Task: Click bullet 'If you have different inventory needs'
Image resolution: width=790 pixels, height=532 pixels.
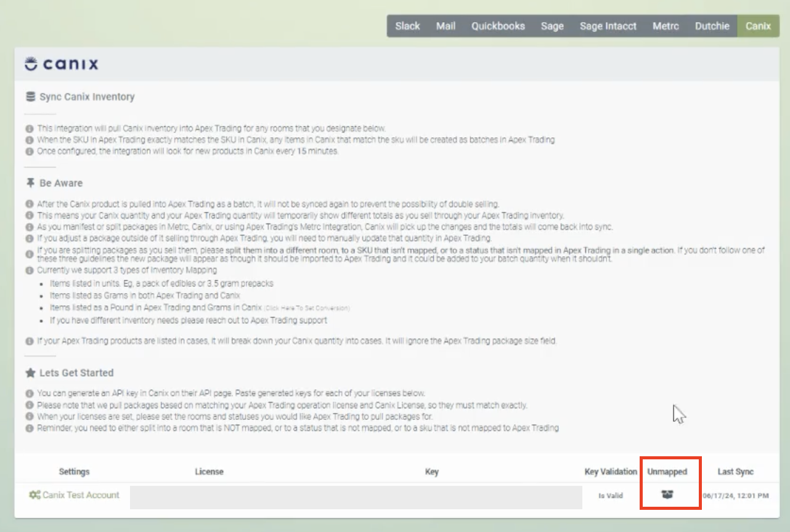Action: [189, 320]
